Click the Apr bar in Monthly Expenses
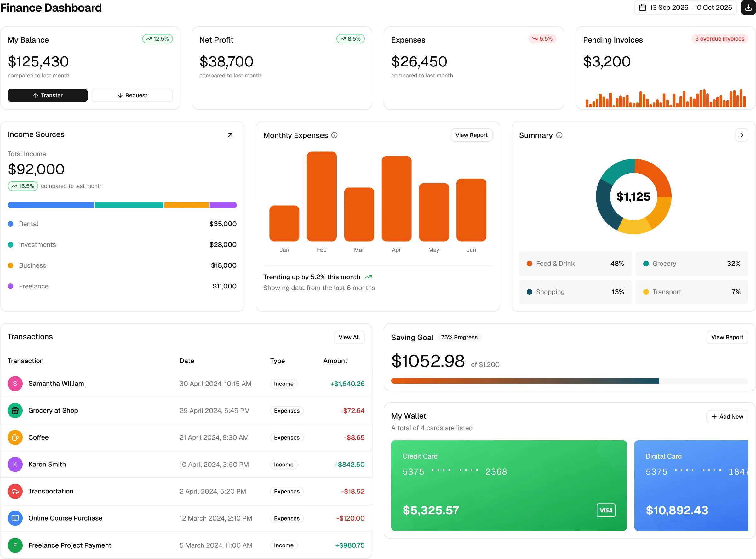This screenshot has width=756, height=559. tap(396, 199)
